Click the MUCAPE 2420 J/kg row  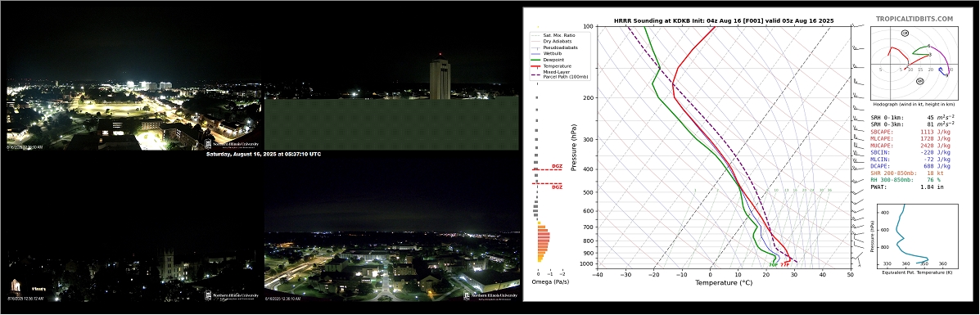pos(911,146)
